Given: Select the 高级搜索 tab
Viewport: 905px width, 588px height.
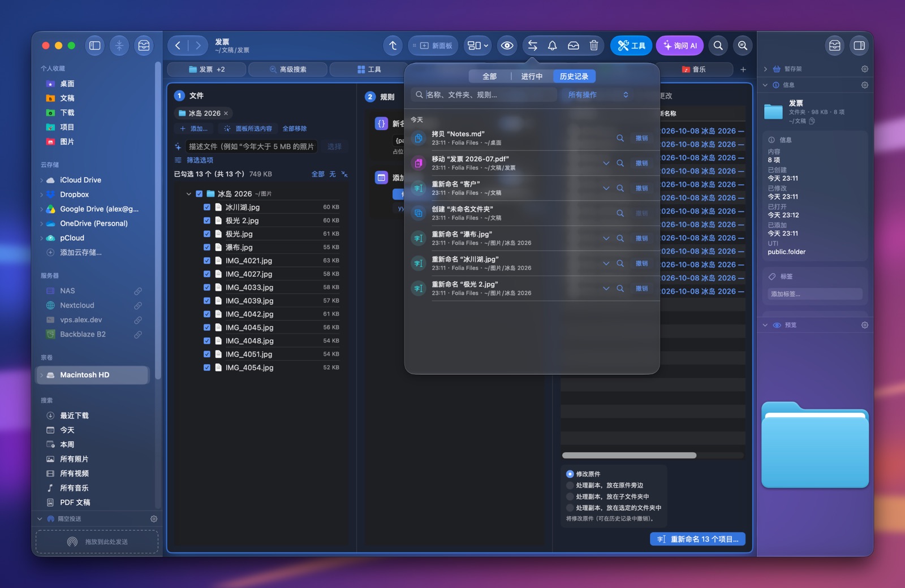Looking at the screenshot, I should click(288, 70).
